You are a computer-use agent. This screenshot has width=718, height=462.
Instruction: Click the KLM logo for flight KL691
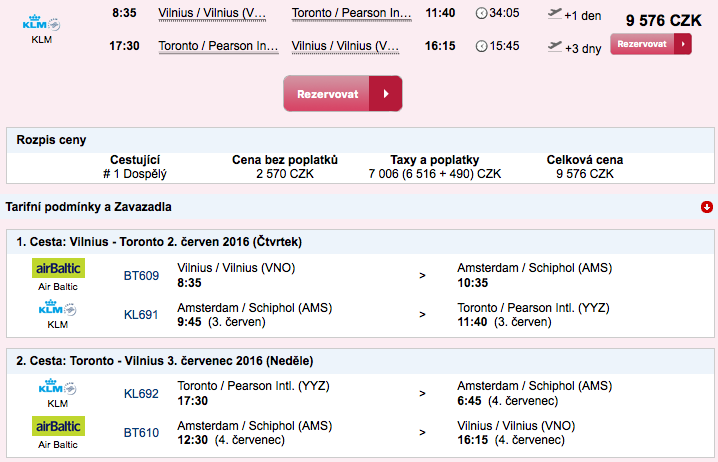click(58, 308)
